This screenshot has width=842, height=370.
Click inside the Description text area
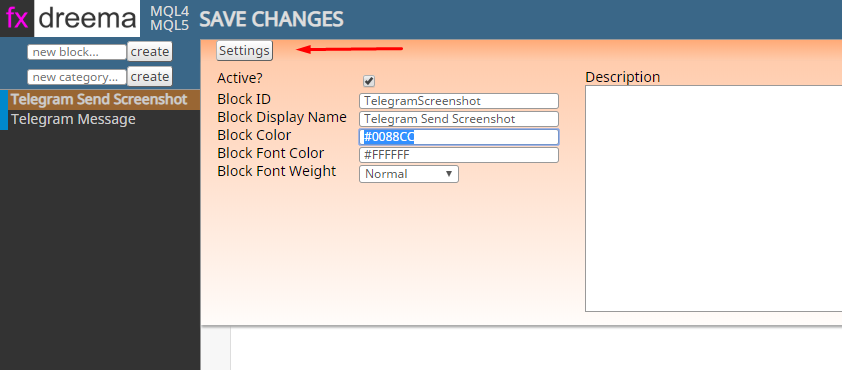point(713,198)
